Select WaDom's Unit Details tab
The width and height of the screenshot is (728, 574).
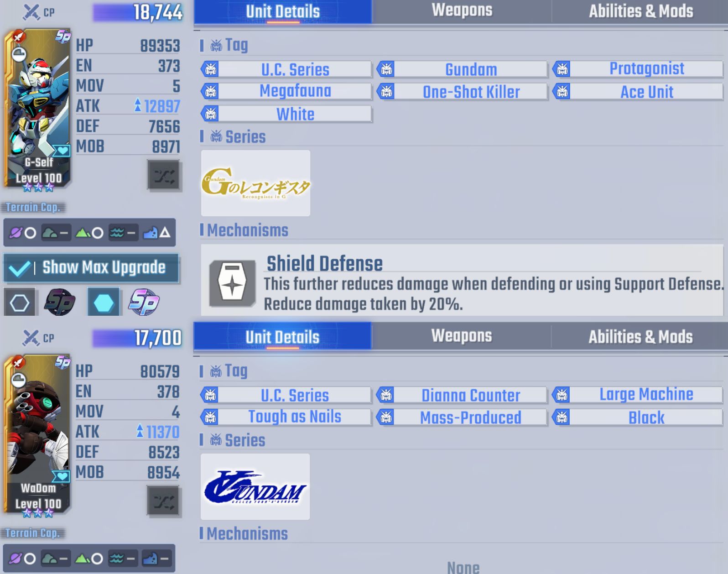(x=282, y=337)
